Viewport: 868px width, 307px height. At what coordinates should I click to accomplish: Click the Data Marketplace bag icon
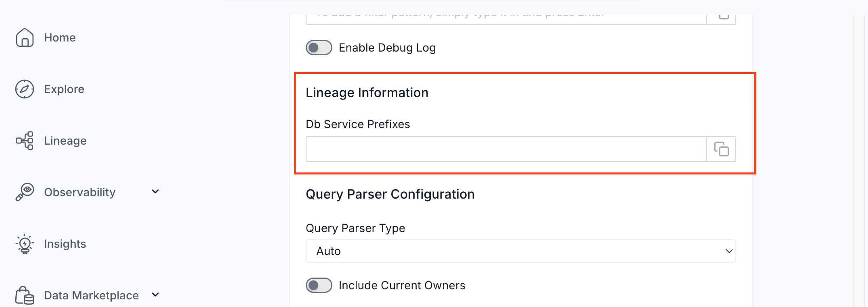[25, 295]
